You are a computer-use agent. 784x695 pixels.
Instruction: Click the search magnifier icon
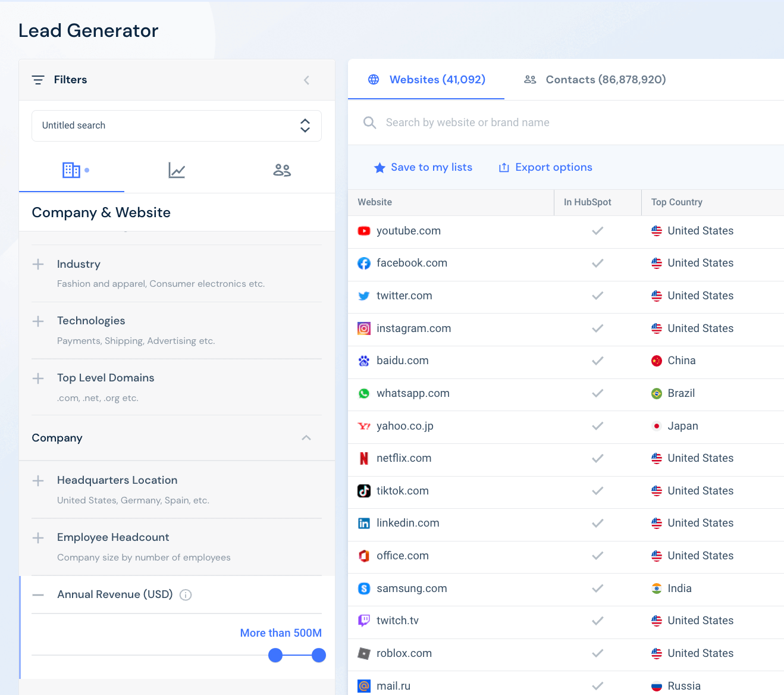(369, 123)
